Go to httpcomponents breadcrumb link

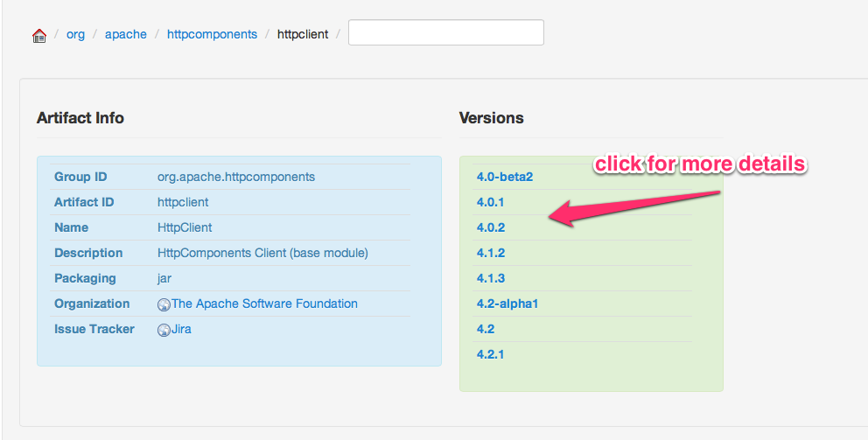(212, 35)
